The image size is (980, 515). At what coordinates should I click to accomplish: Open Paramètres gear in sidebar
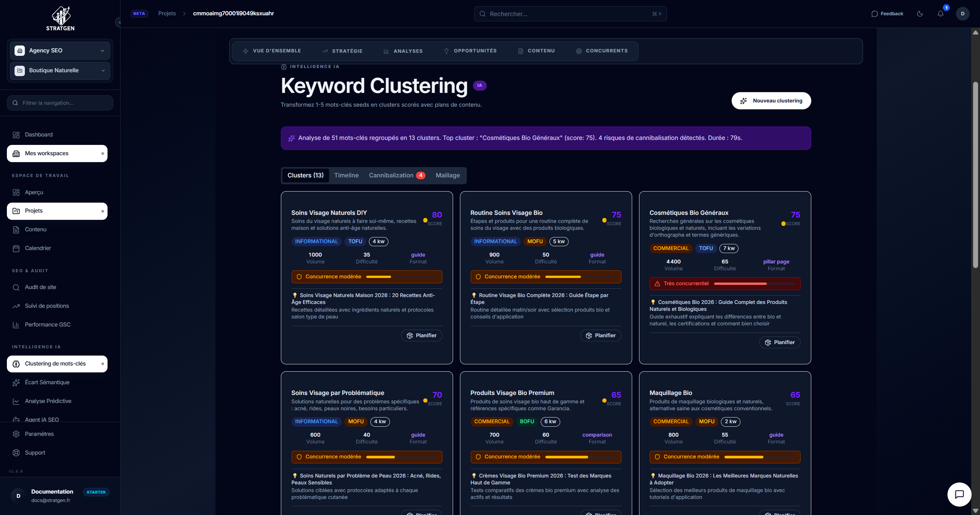click(39, 434)
